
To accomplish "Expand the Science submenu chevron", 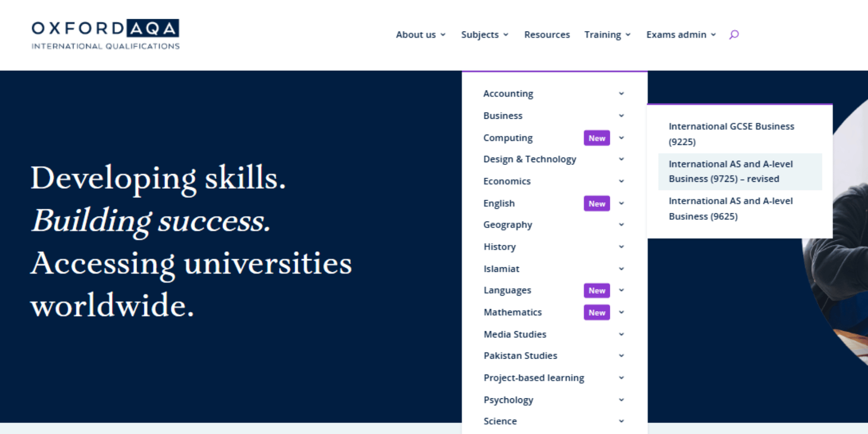I will 621,421.
